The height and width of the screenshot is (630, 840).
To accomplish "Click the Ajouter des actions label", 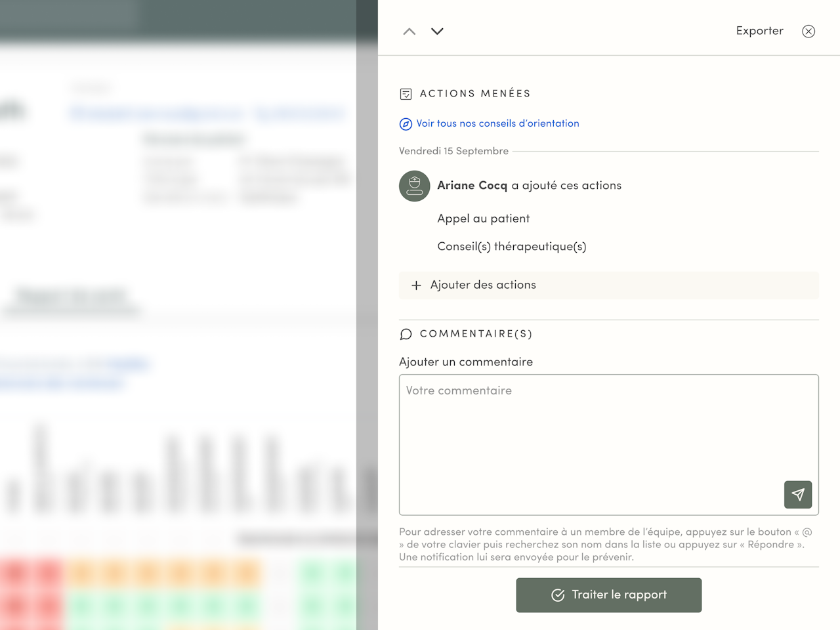I will click(483, 285).
